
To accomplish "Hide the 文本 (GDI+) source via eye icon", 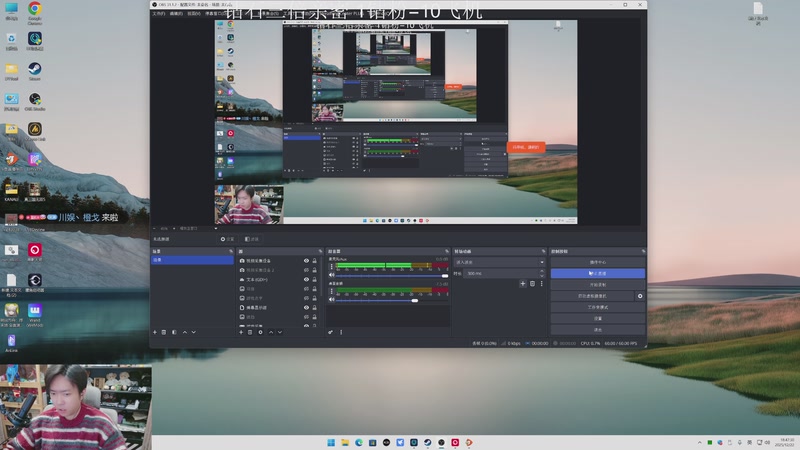I will (x=306, y=280).
